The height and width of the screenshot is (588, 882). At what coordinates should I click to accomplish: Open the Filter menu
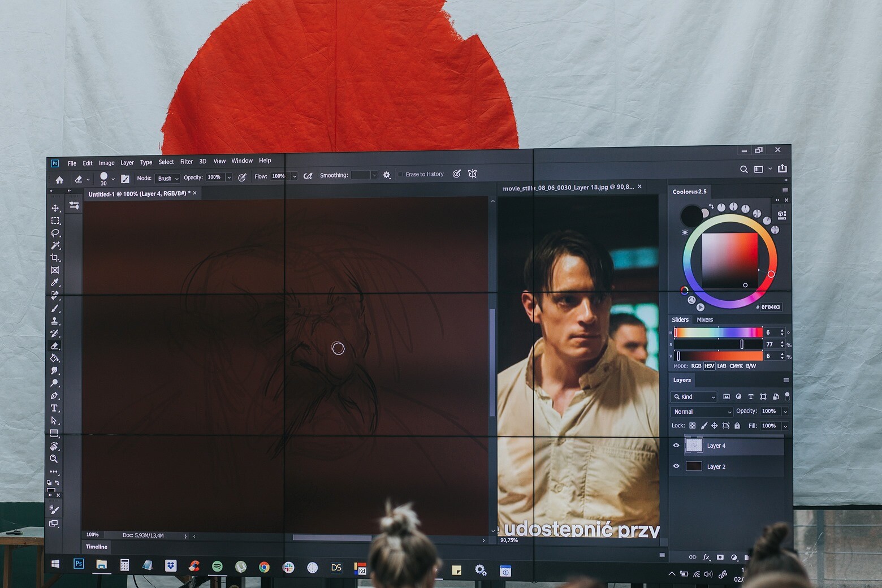187,162
